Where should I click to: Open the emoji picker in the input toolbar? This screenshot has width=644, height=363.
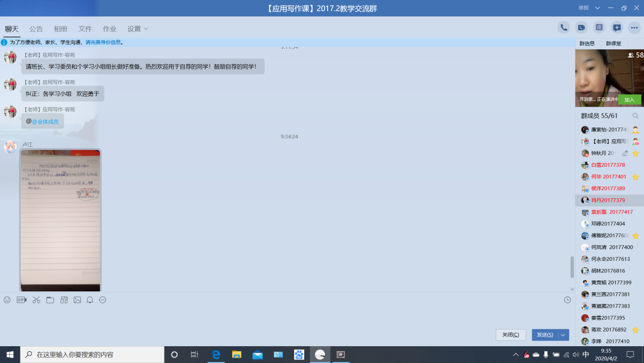coord(7,300)
